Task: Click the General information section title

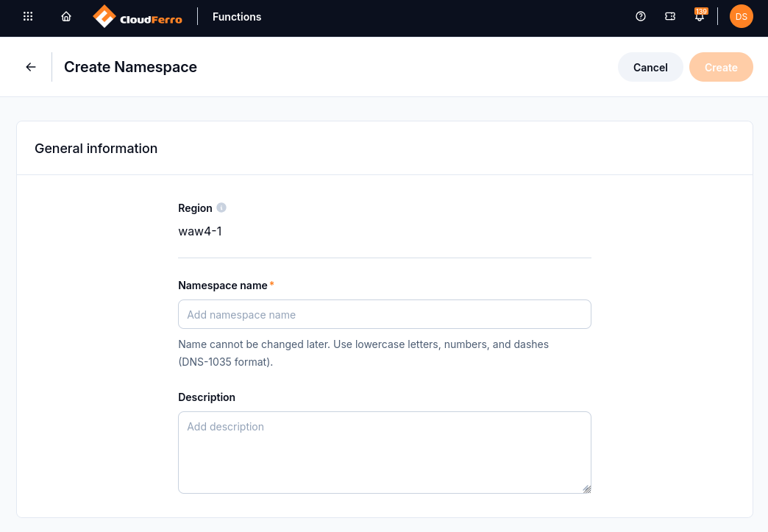Action: coord(96,149)
